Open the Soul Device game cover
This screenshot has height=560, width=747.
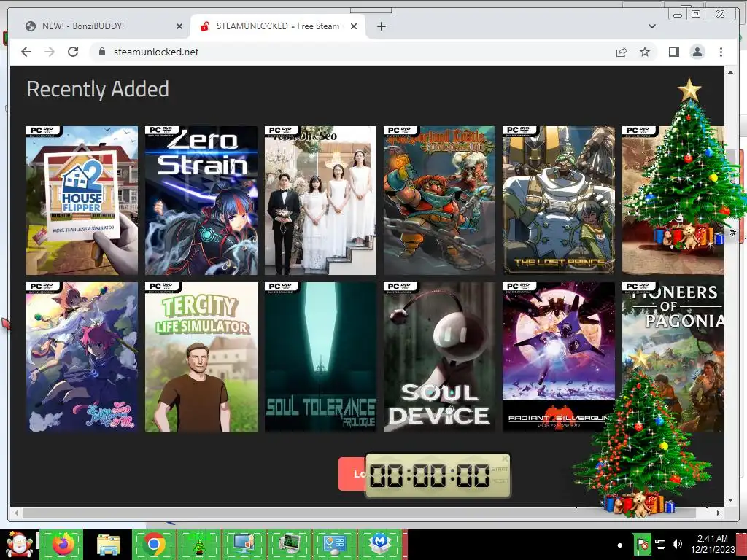pyautogui.click(x=439, y=357)
